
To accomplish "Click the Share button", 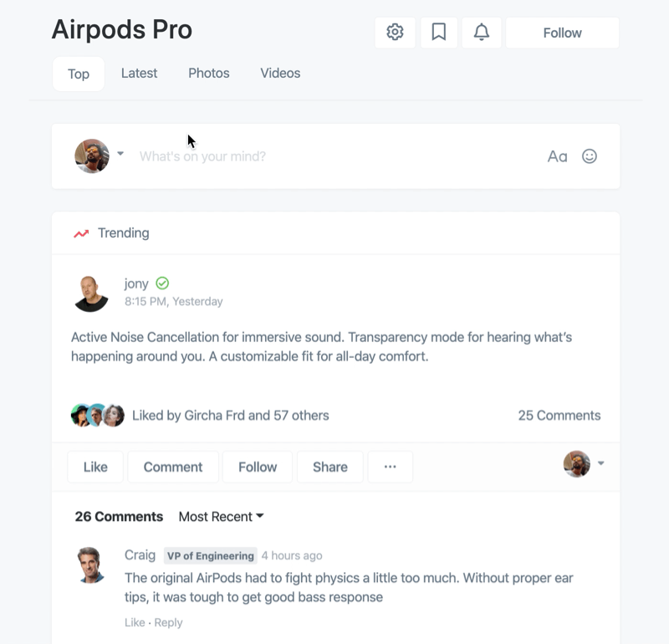I will [x=329, y=467].
